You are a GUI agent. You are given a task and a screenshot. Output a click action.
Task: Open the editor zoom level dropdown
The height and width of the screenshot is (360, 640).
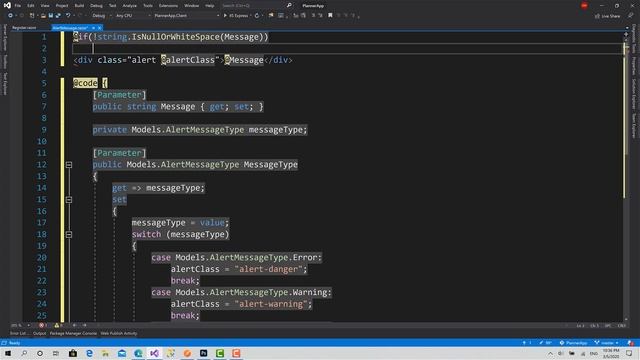point(20,325)
